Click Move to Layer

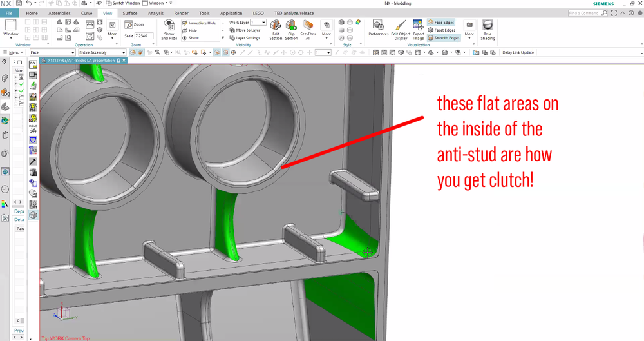coord(245,30)
